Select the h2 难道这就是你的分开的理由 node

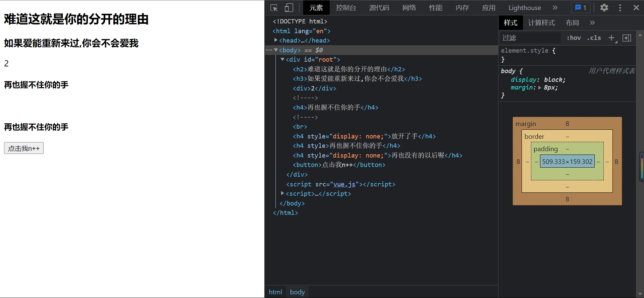[x=349, y=69]
